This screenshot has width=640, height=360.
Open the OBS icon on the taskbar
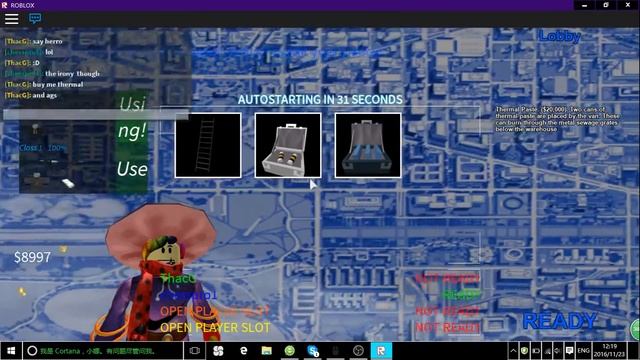(x=358, y=351)
